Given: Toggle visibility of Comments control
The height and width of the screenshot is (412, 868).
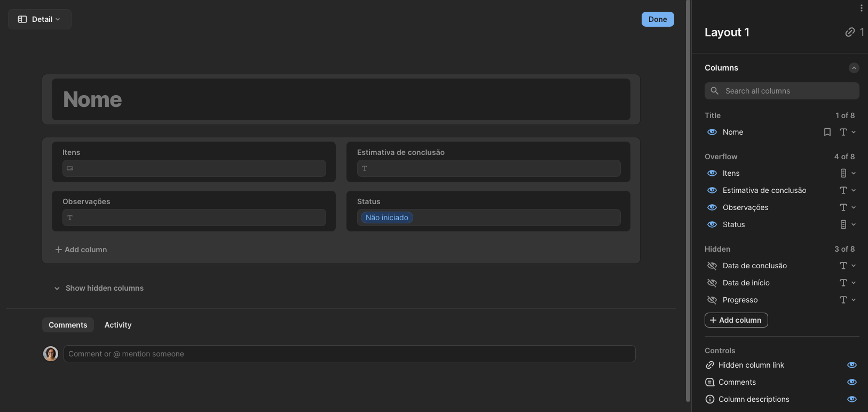Looking at the screenshot, I should [852, 382].
